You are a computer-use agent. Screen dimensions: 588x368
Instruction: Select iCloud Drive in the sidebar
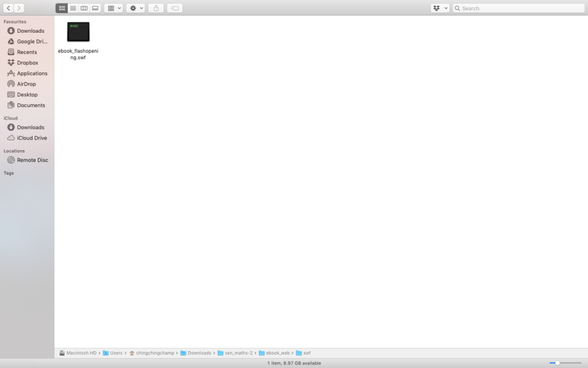pos(32,138)
